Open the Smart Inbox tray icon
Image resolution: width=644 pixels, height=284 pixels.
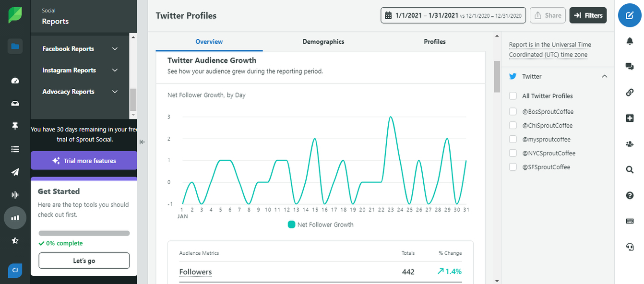[x=15, y=104]
